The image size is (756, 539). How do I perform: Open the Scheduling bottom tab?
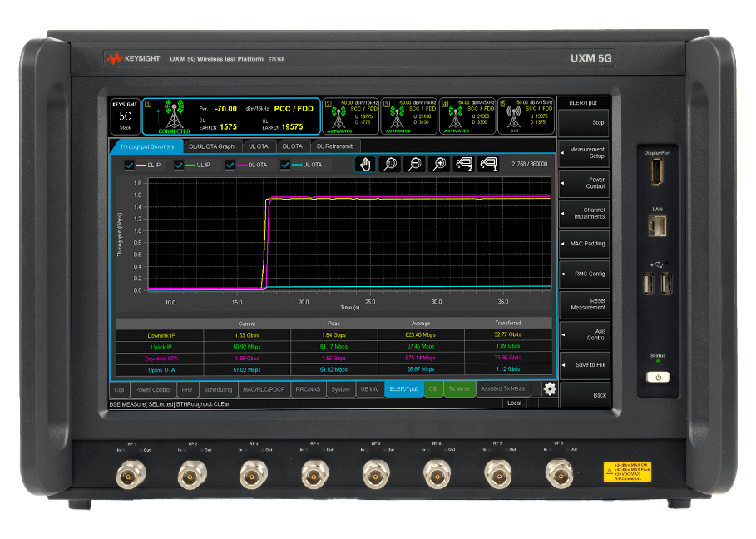coord(218,388)
